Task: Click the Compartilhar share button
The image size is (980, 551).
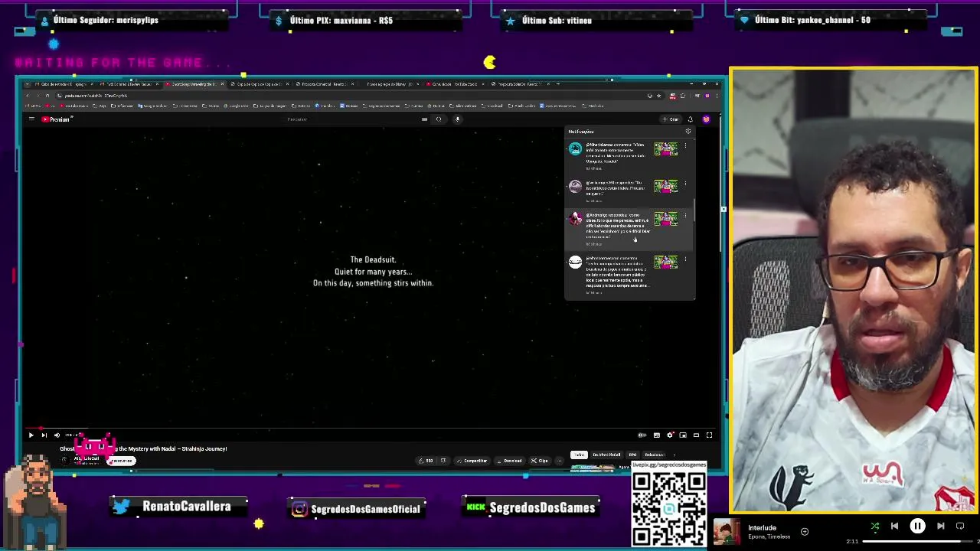Action: pyautogui.click(x=472, y=461)
